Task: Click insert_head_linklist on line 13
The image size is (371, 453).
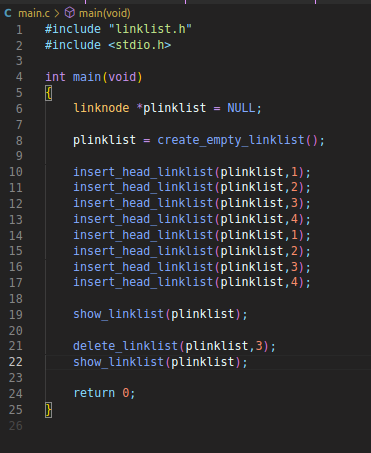Action: [x=143, y=219]
